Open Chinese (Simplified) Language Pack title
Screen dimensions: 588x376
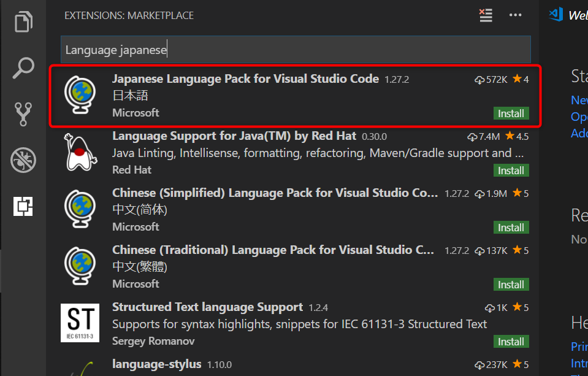tap(275, 193)
